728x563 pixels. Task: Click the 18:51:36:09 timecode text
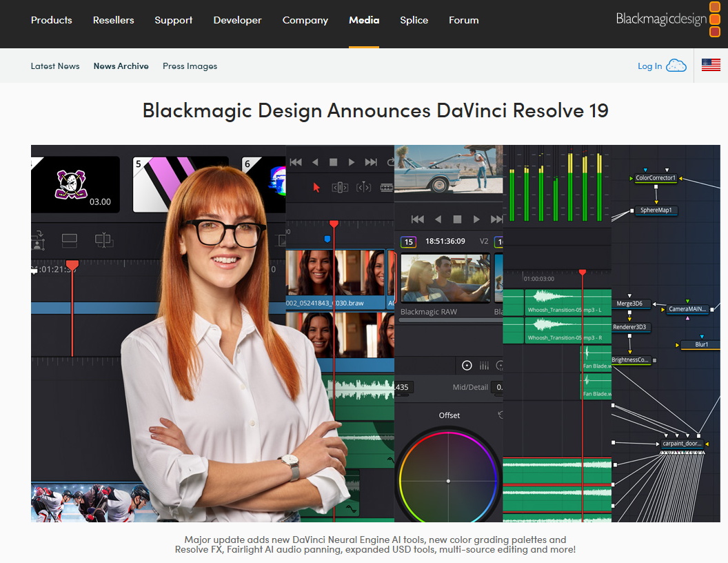445,241
